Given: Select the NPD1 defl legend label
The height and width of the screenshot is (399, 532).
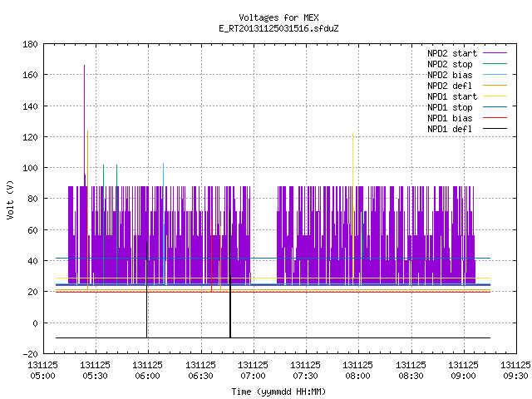Looking at the screenshot, I should (x=450, y=129).
